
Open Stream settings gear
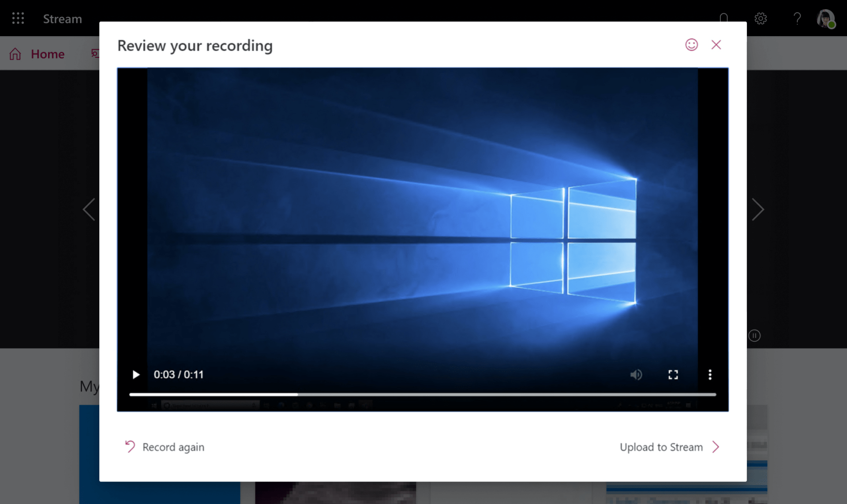(x=761, y=18)
